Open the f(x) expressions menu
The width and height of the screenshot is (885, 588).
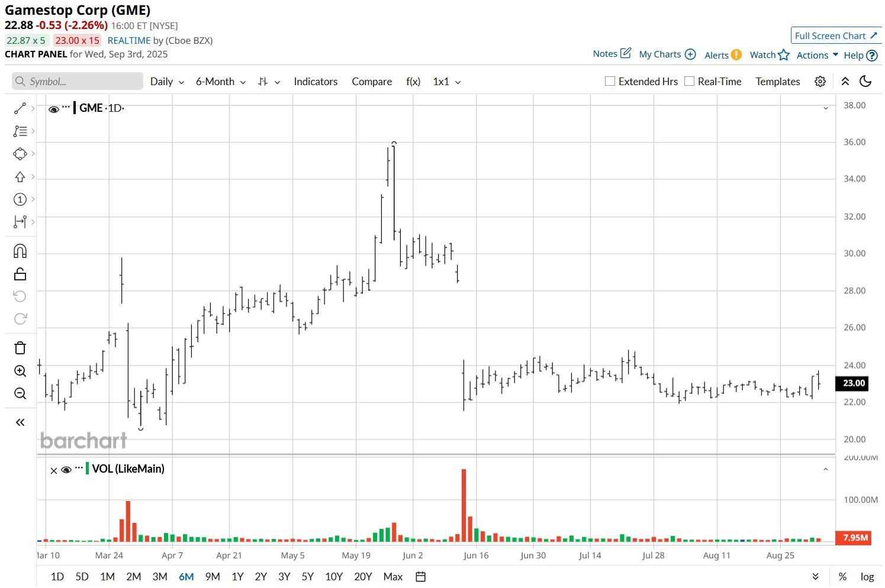413,82
